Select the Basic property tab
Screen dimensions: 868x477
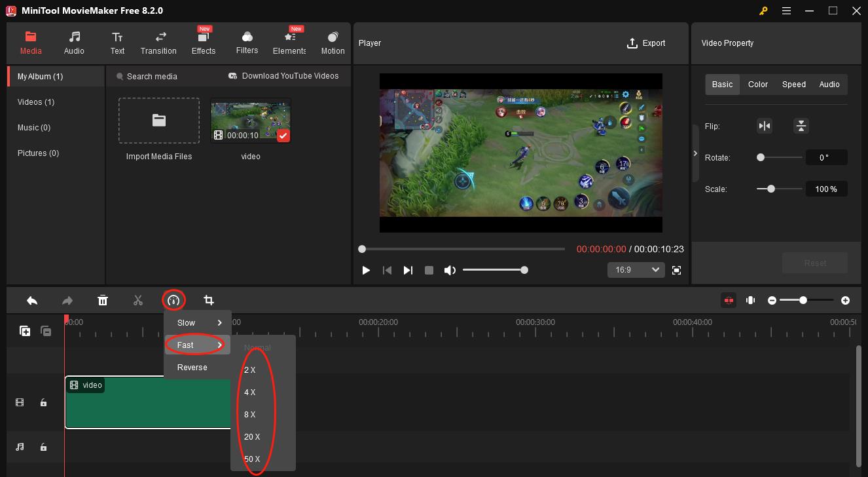click(x=722, y=85)
